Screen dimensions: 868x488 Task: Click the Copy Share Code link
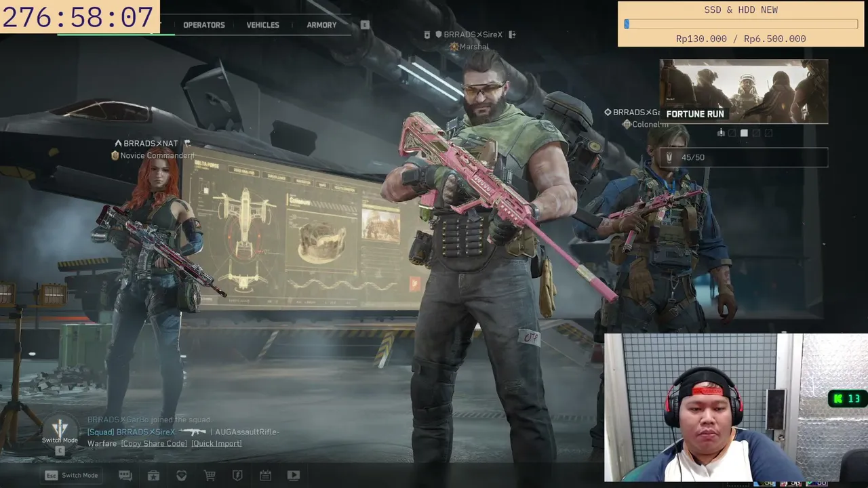pos(154,443)
